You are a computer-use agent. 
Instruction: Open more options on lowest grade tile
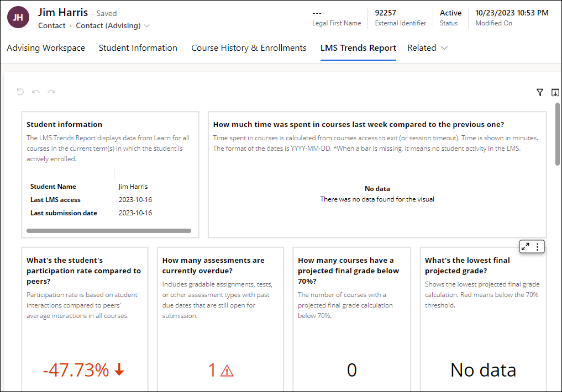click(538, 247)
